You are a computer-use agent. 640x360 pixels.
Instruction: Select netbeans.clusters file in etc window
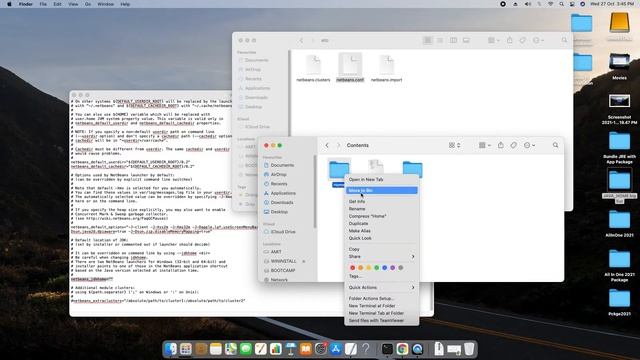(x=313, y=68)
